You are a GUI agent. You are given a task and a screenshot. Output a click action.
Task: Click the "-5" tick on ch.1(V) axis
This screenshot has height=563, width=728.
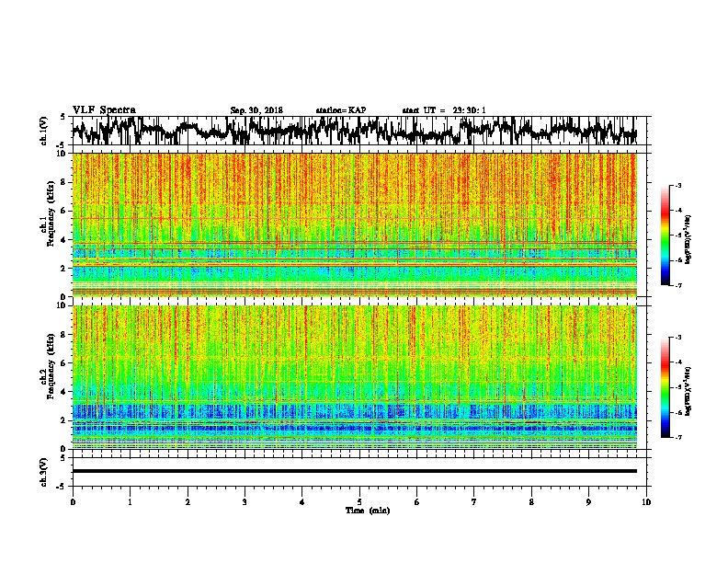[x=62, y=144]
